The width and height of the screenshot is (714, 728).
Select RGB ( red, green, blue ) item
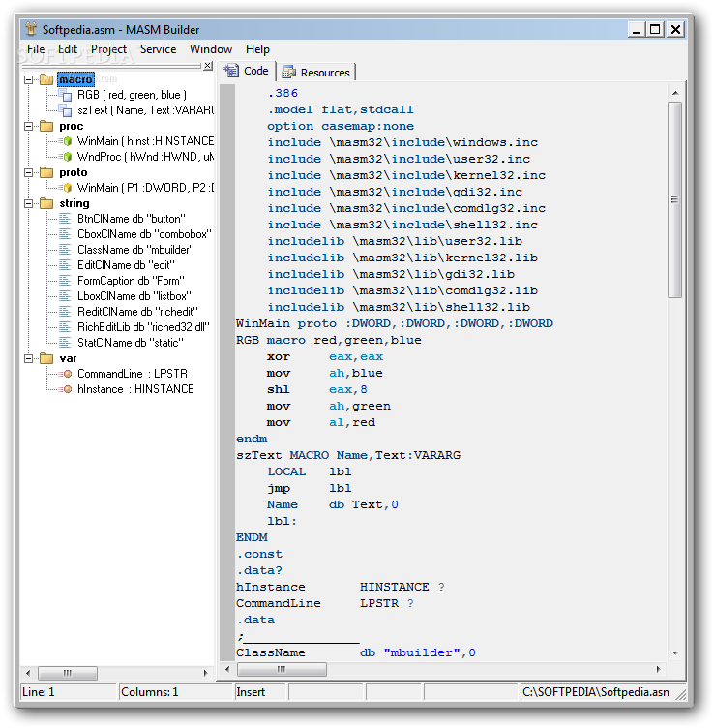tap(132, 95)
